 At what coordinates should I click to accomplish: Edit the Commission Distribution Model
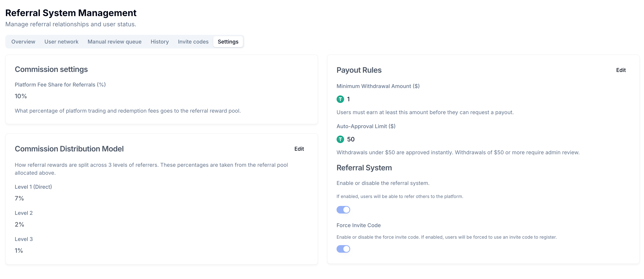[x=299, y=149]
